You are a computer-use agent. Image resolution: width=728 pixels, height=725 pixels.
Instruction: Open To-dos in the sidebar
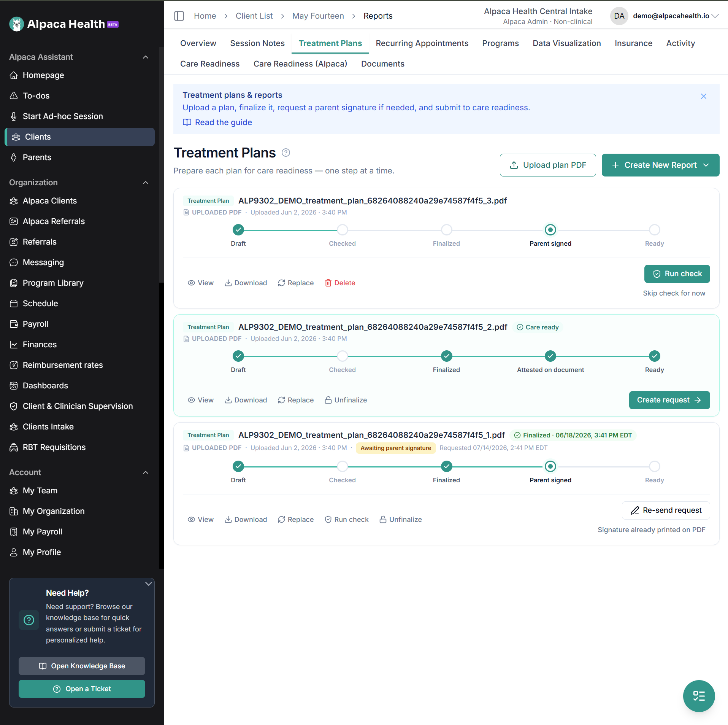[36, 96]
